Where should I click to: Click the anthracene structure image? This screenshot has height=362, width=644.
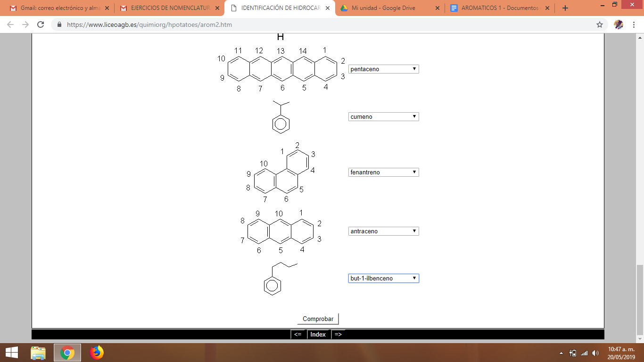click(x=281, y=231)
